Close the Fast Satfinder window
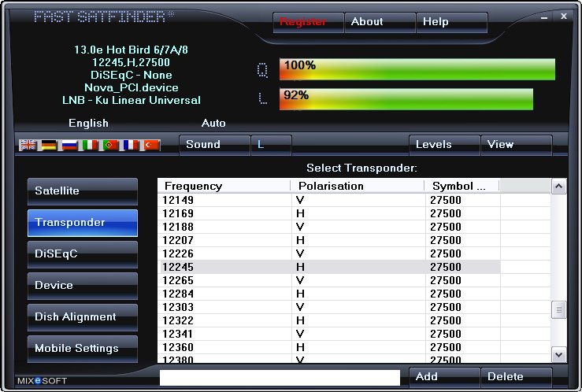 563,17
